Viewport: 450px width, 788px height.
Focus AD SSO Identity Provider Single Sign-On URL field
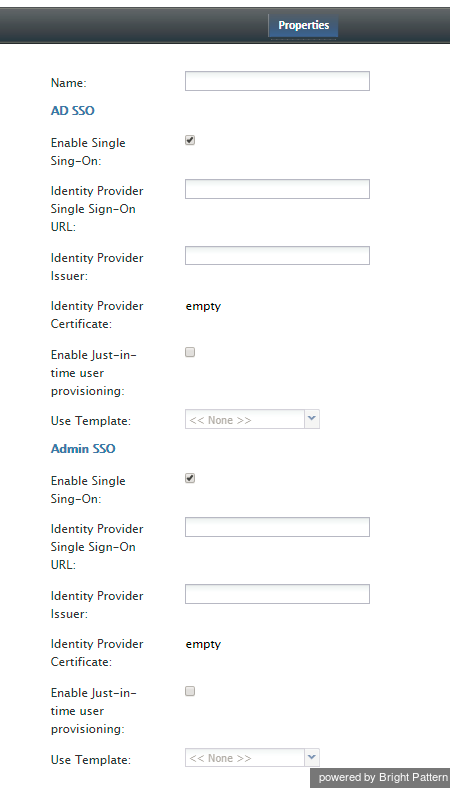[x=277, y=189]
